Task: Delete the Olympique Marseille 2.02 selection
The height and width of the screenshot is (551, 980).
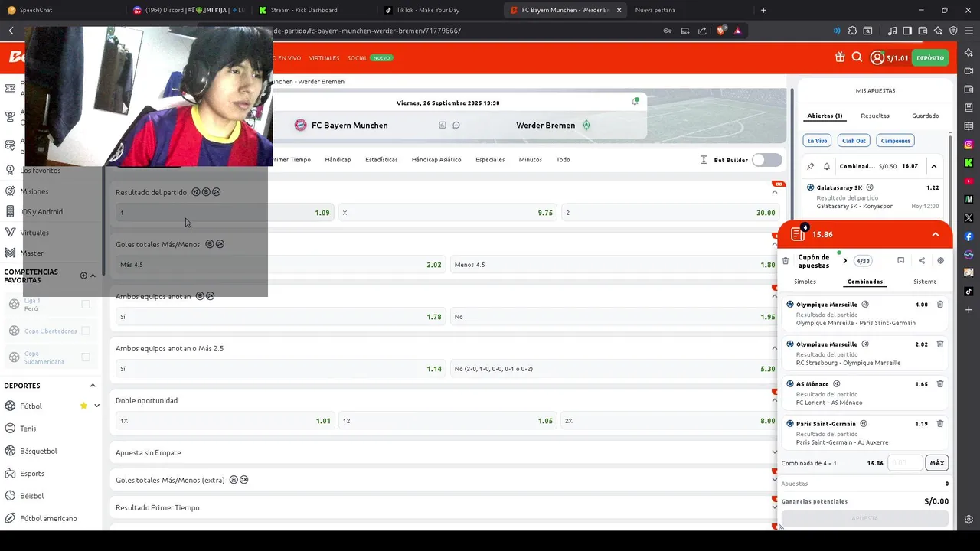Action: point(940,344)
